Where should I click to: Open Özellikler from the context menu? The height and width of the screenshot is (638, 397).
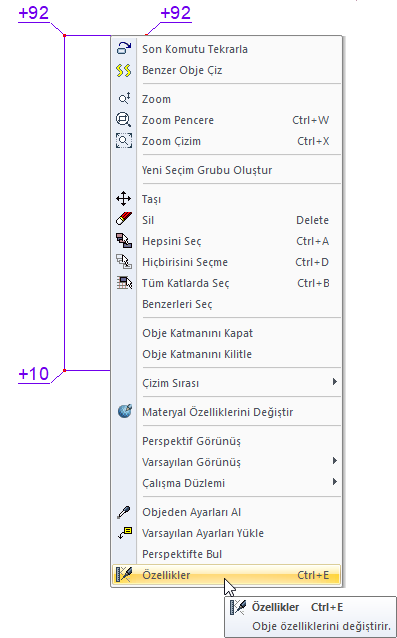pos(226,575)
